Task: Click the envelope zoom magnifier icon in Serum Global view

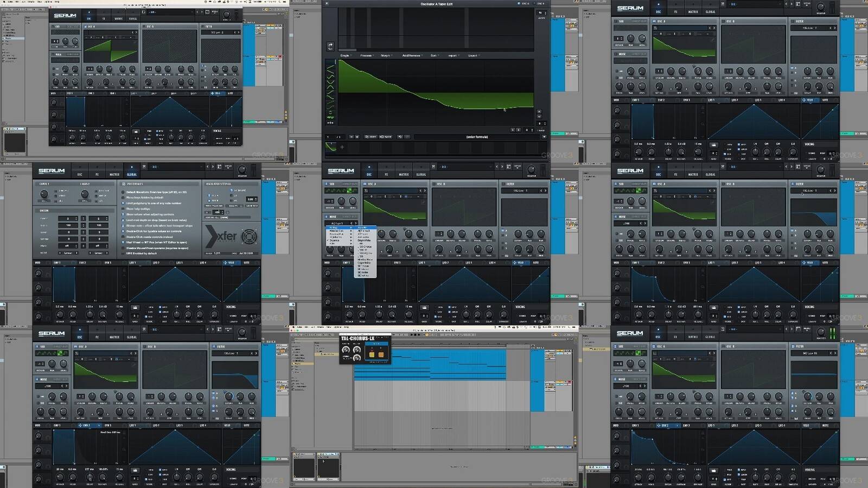Action: click(124, 287)
